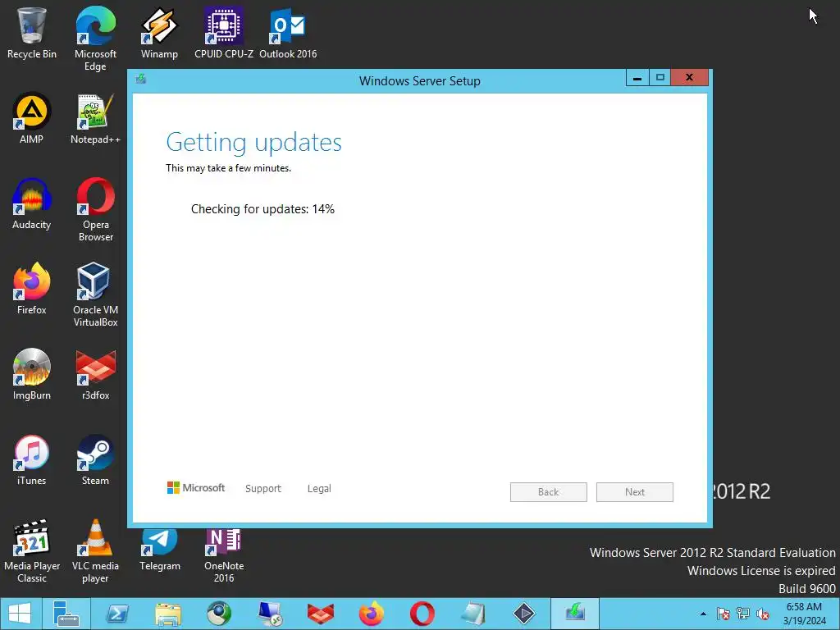The width and height of the screenshot is (840, 630).
Task: Select the Oracle VM VirtualBox desktop shortcut
Action: pyautogui.click(x=95, y=294)
